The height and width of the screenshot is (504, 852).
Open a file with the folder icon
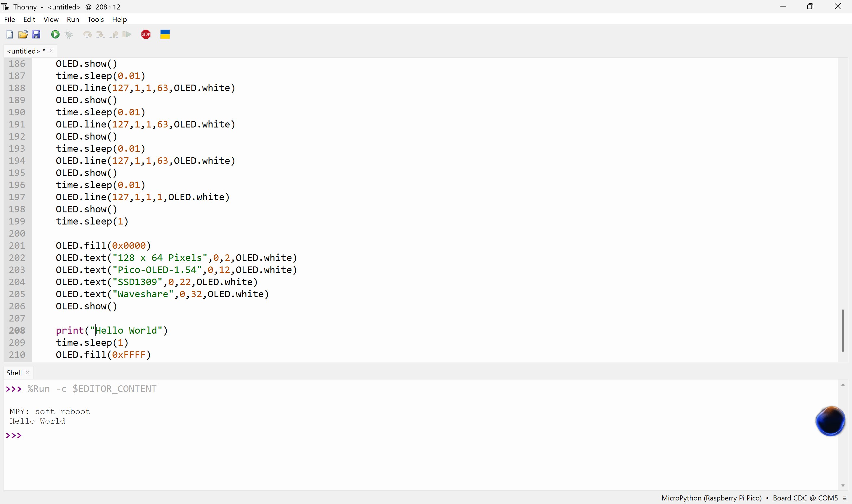[x=23, y=34]
